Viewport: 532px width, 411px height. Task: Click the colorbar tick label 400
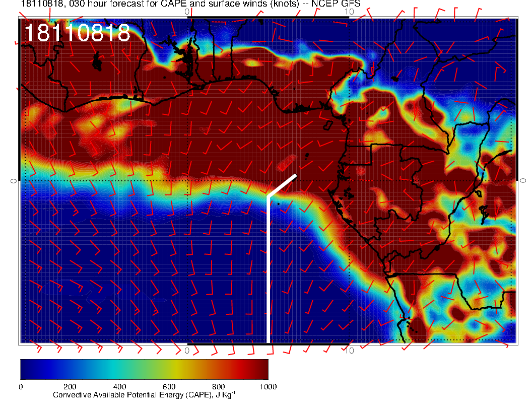coord(119,387)
